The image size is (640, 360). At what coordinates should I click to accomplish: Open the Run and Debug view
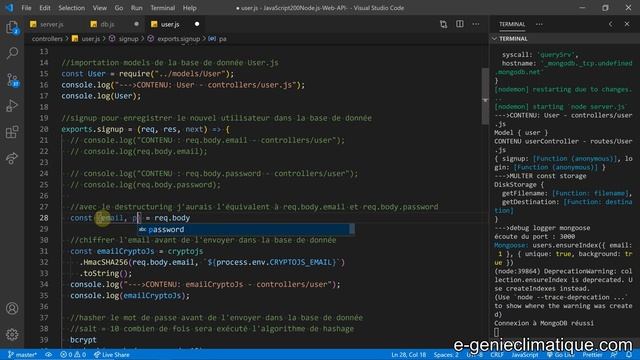click(12, 106)
